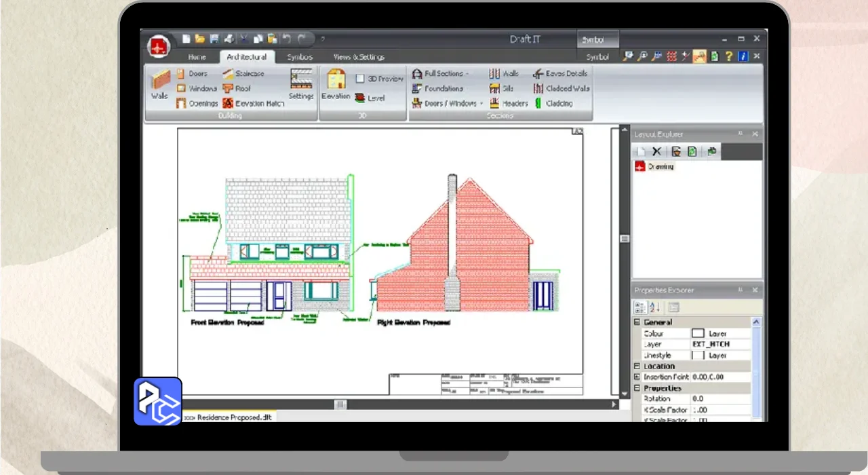The image size is (868, 475).
Task: Insert Doors from the Building group
Action: pos(192,73)
